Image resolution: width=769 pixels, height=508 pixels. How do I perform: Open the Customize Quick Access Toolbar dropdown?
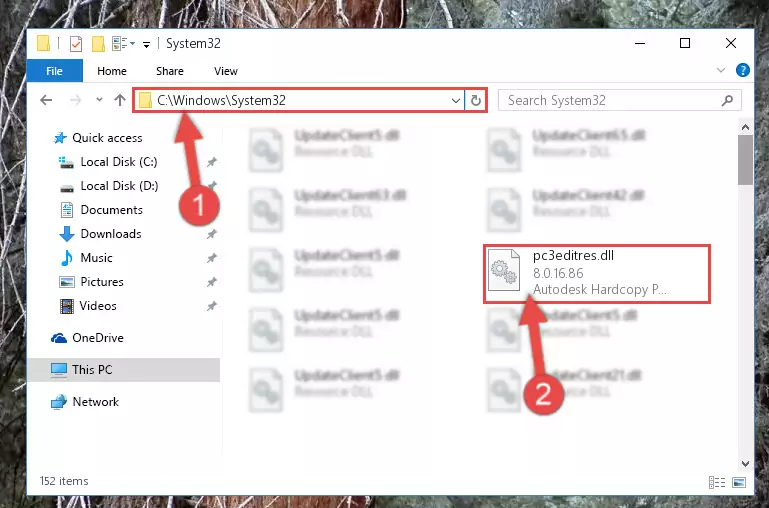pos(146,45)
